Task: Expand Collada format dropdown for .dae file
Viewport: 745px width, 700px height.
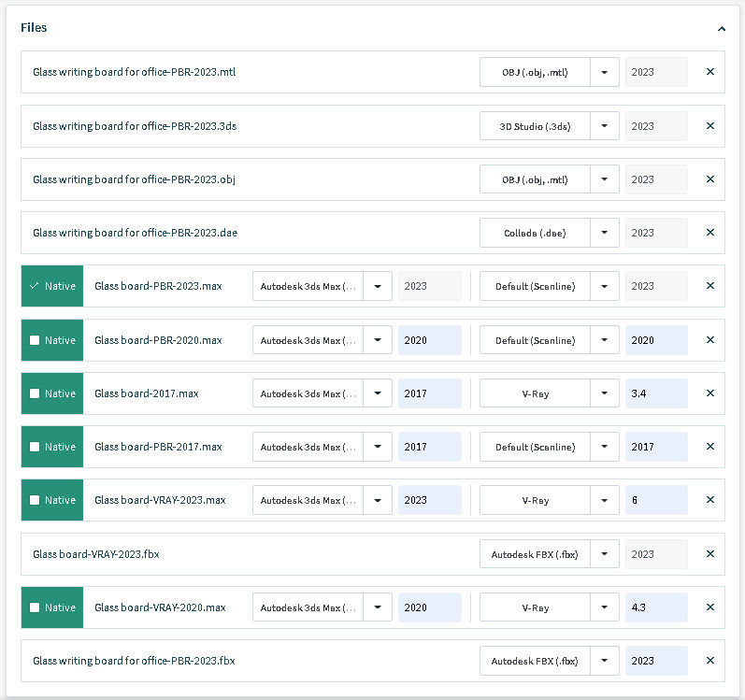Action: (604, 233)
